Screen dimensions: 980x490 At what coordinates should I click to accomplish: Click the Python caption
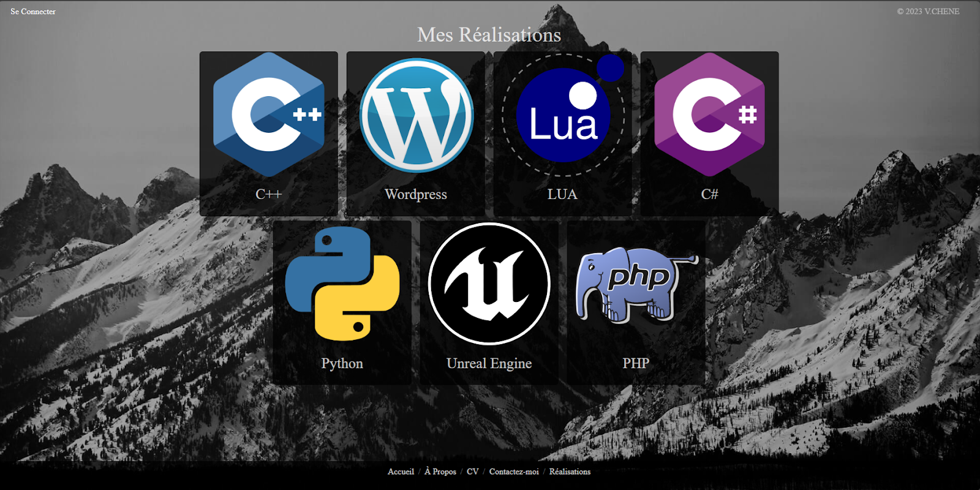click(x=342, y=363)
